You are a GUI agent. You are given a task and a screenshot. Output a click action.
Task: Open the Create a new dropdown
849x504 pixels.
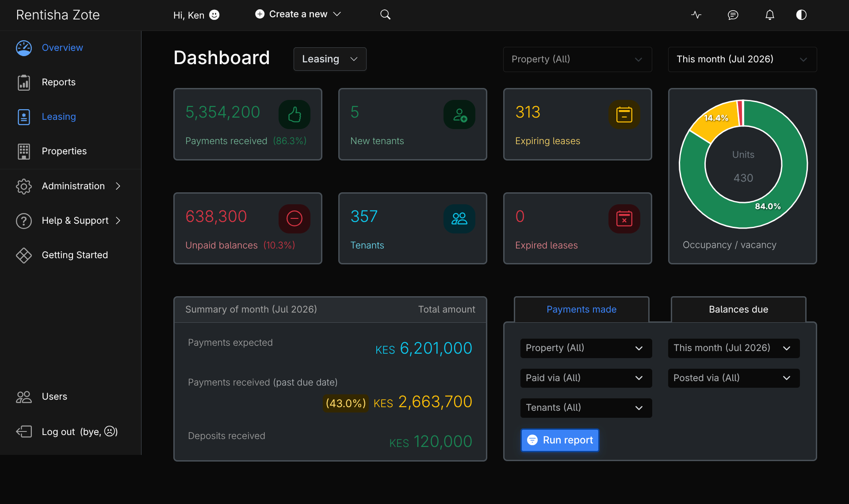[298, 14]
